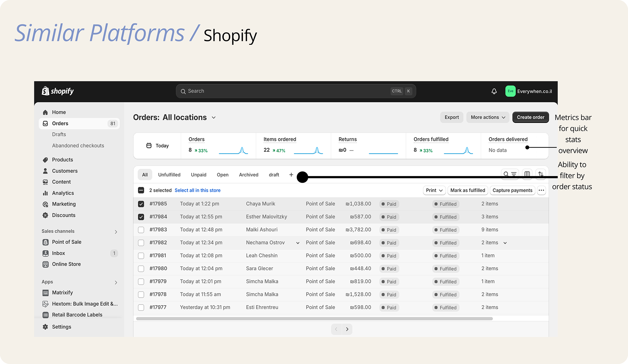This screenshot has width=628, height=364.
Task: Click the Content icon in sidebar
Action: [45, 182]
